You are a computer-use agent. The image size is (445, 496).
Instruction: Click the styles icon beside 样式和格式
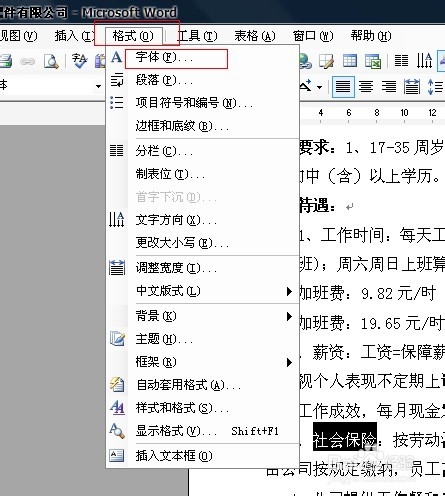pos(117,407)
